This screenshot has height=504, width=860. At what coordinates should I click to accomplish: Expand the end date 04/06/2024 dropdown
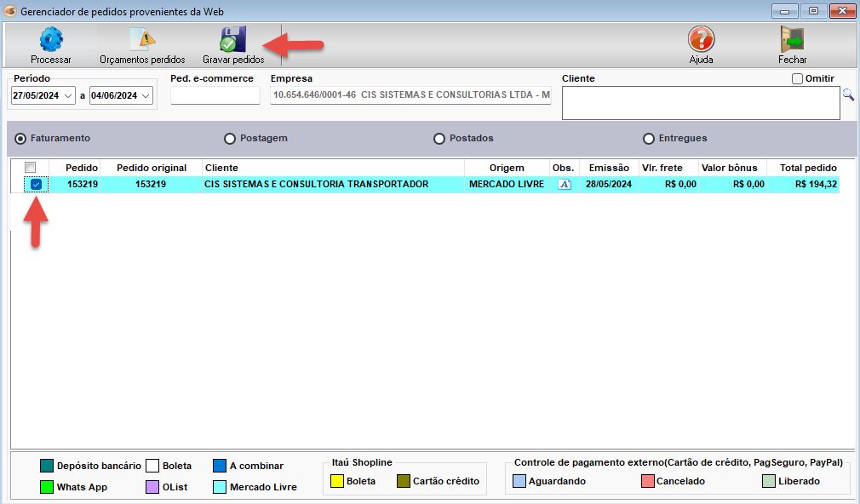click(146, 96)
